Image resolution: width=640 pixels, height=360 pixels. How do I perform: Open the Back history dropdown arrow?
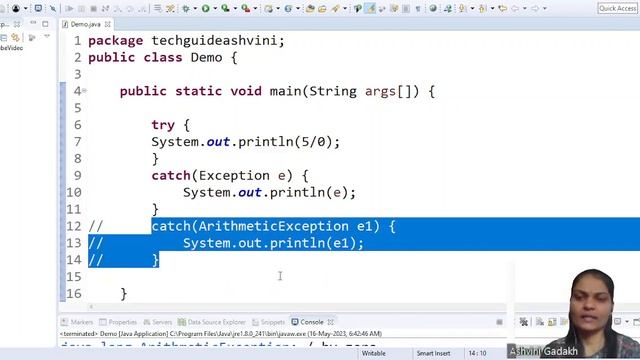(525, 8)
